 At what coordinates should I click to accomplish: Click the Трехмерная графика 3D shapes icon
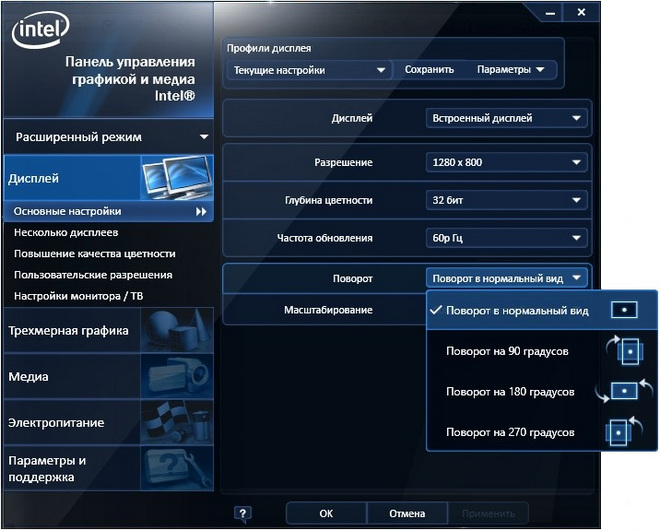point(176,331)
